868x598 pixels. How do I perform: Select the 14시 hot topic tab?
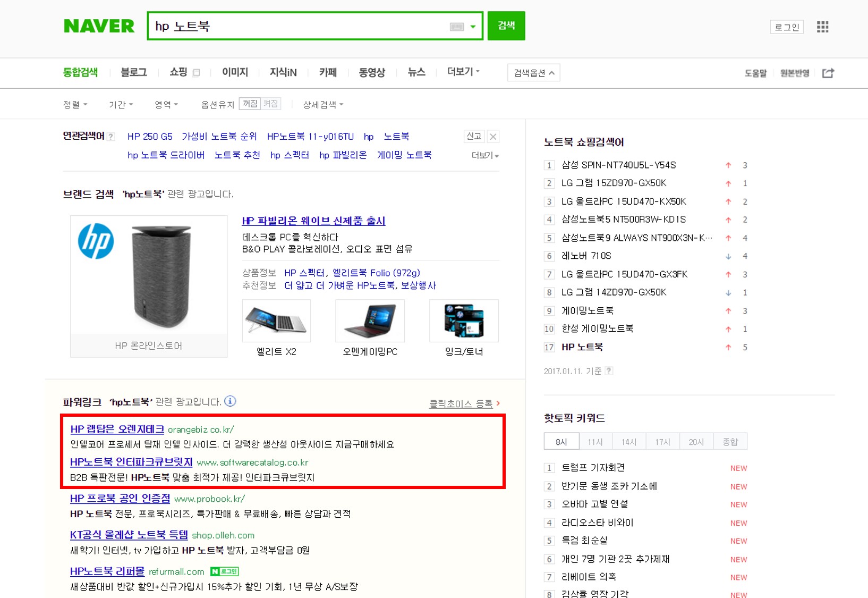coord(629,442)
